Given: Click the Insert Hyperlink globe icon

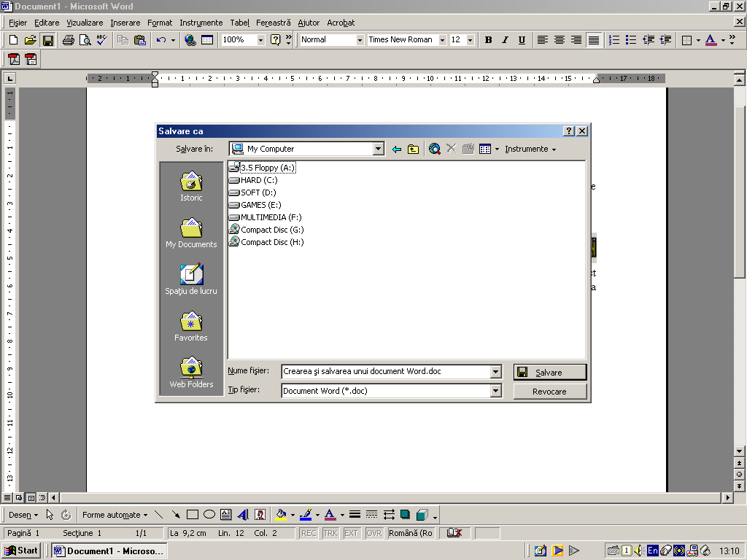Looking at the screenshot, I should click(x=190, y=40).
